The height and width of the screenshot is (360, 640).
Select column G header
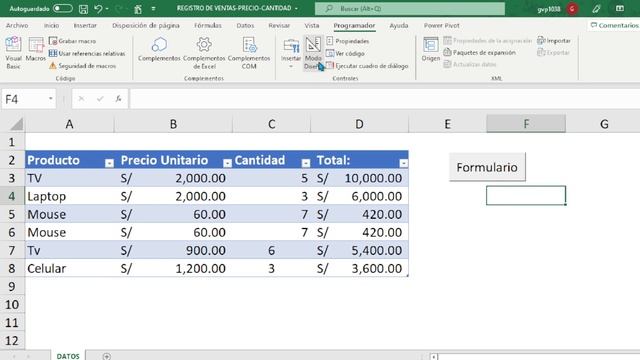point(603,124)
